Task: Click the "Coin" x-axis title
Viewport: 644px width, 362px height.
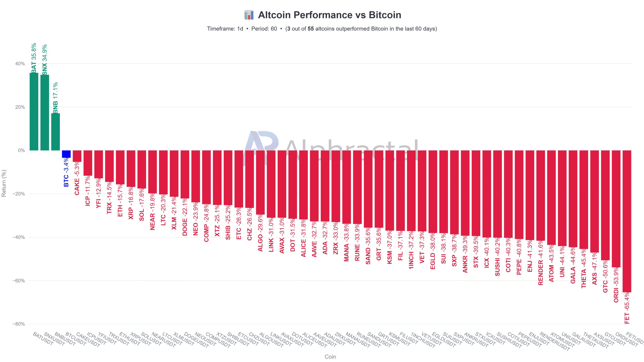Action: pyautogui.click(x=330, y=357)
